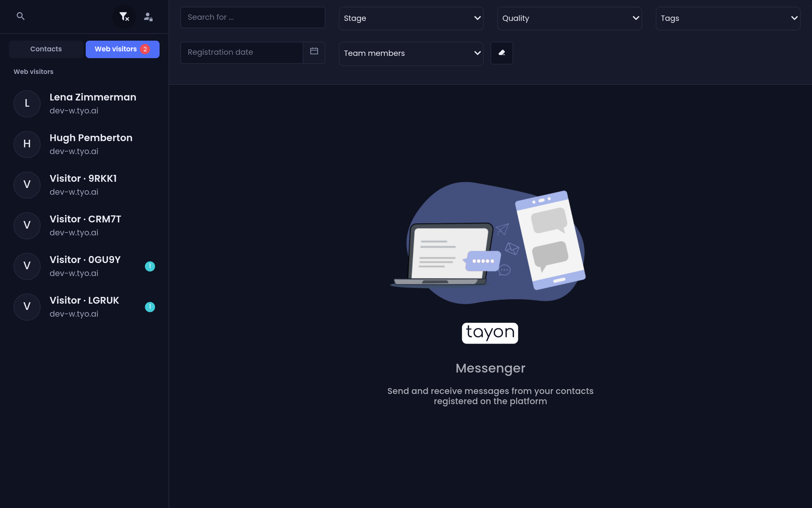This screenshot has height=508, width=812.
Task: Open Lena Zimmerman conversation
Action: (x=84, y=104)
